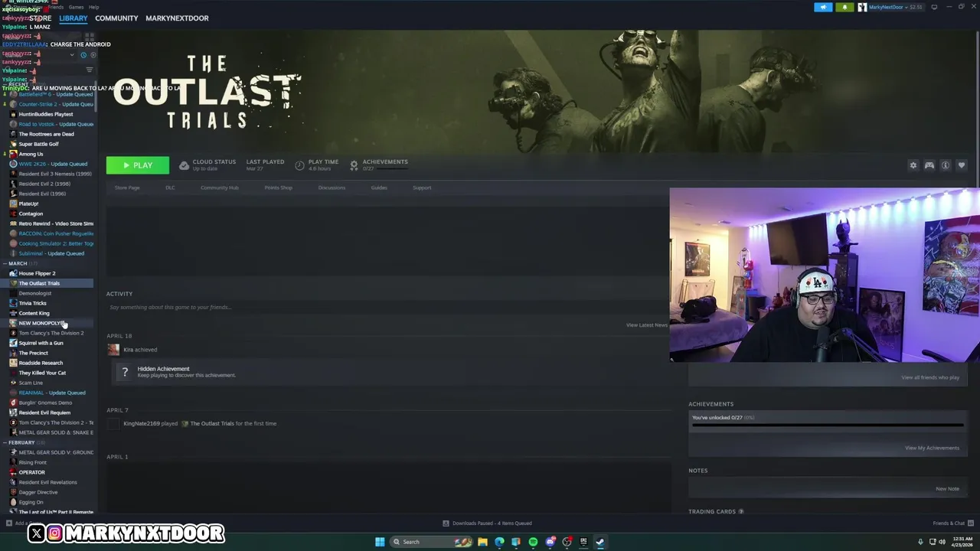Image resolution: width=980 pixels, height=551 pixels.
Task: Switch to COMMUNITY tab
Action: point(116,18)
